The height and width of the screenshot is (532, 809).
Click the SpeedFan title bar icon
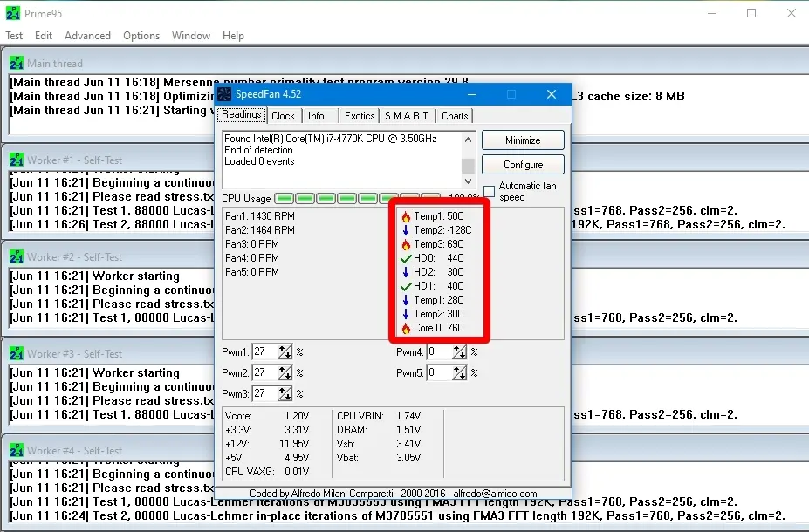[x=224, y=94]
